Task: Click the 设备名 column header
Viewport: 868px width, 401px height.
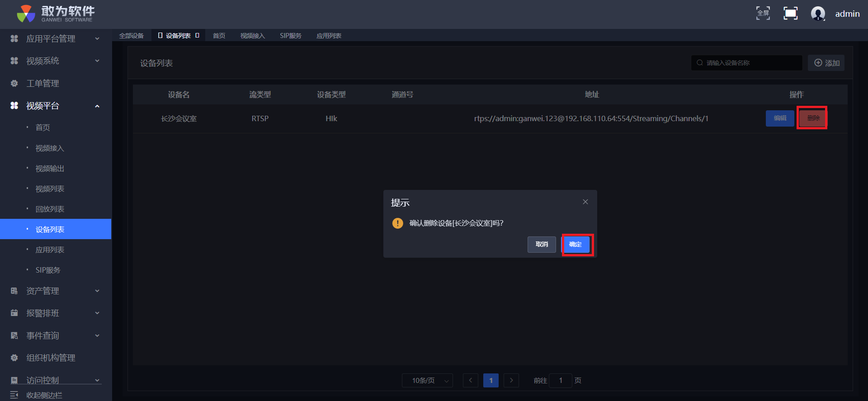Action: point(179,94)
